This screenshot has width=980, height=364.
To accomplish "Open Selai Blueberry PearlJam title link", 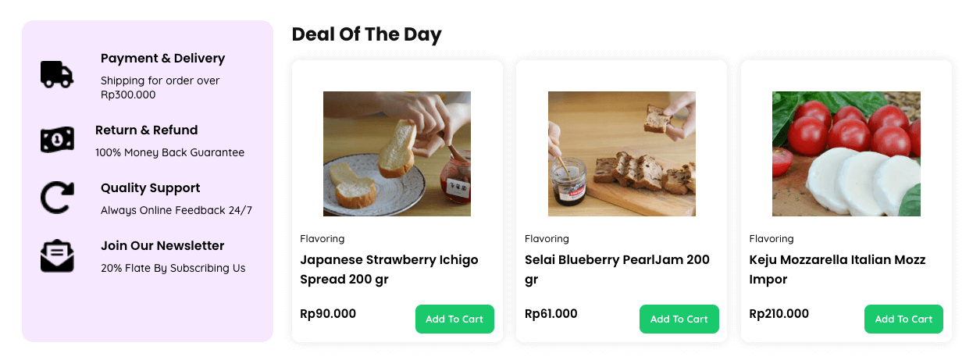I will [x=617, y=269].
